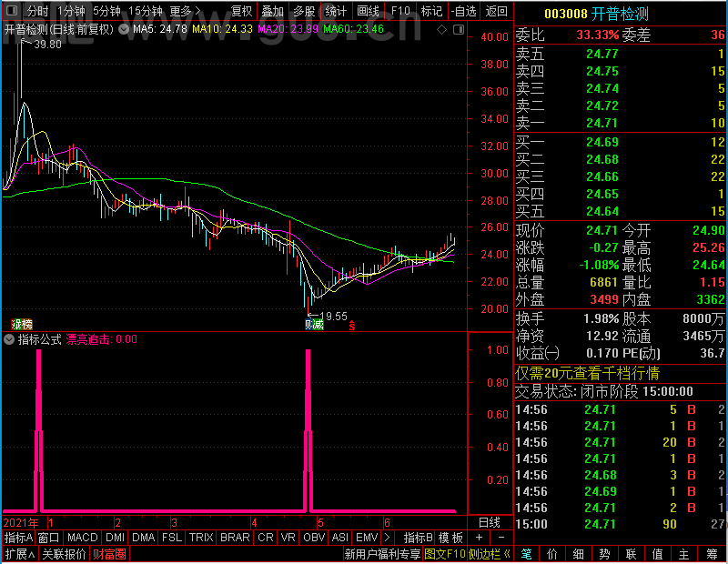728x564 pixels.
Task: Click the 涨榜 badge on the chart
Action: click(22, 324)
